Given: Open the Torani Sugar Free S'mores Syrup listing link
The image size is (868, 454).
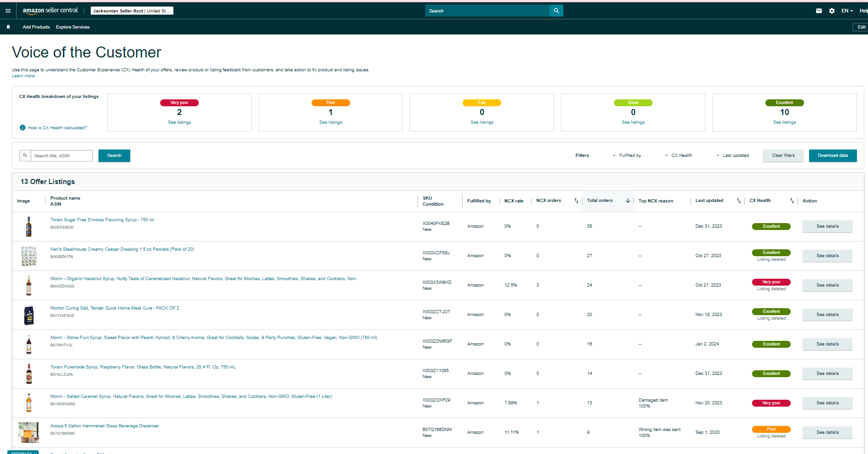Looking at the screenshot, I should click(102, 220).
